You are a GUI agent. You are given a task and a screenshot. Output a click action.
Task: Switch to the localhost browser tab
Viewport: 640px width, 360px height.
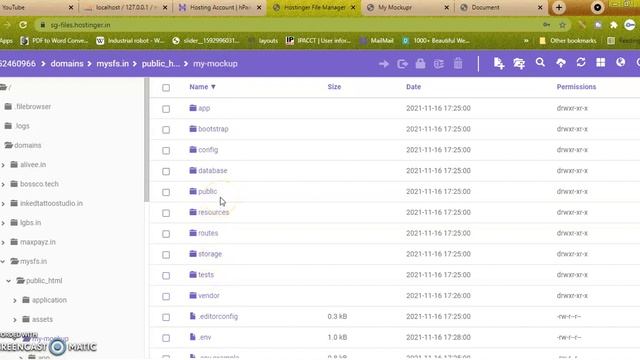point(126,7)
